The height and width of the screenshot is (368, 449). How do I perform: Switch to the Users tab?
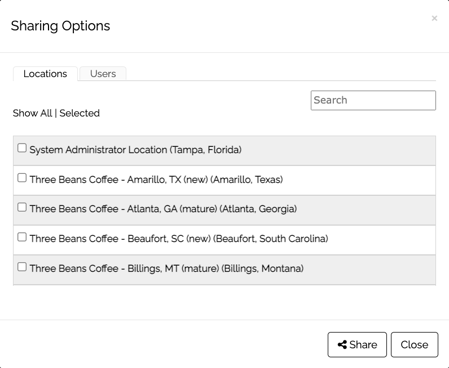click(x=103, y=74)
